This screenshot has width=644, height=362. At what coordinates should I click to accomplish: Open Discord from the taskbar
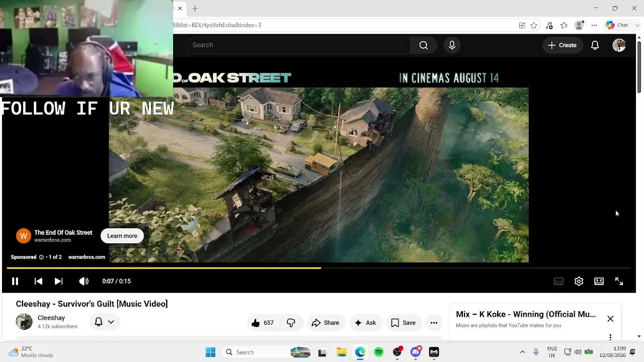(416, 352)
